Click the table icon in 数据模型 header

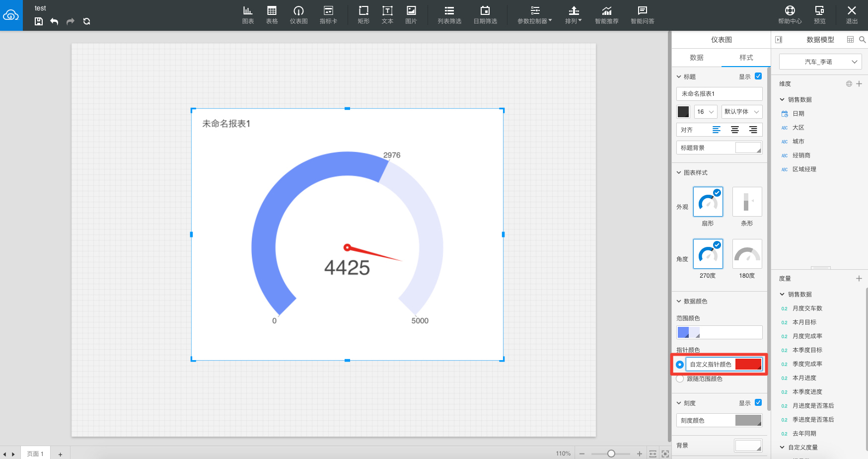click(x=850, y=39)
